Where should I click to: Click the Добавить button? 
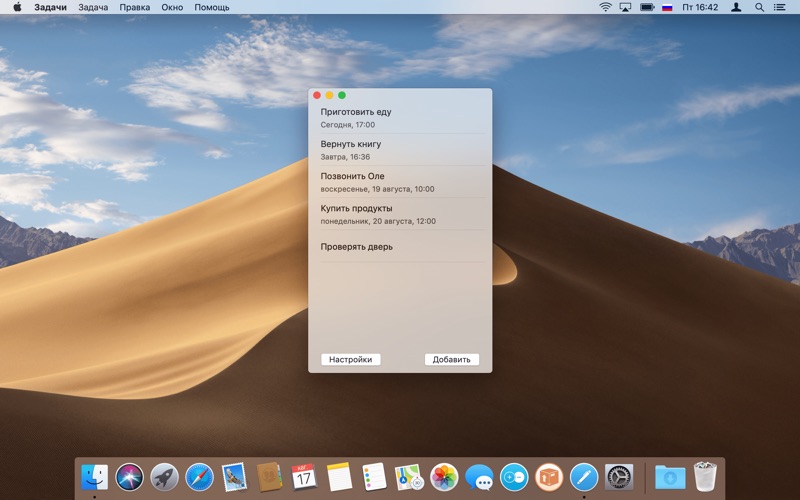click(452, 359)
